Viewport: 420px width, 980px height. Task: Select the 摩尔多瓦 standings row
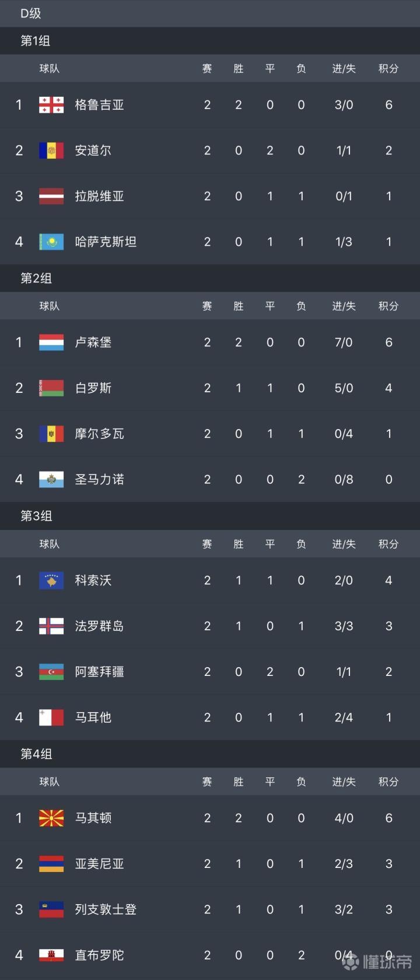tap(210, 434)
